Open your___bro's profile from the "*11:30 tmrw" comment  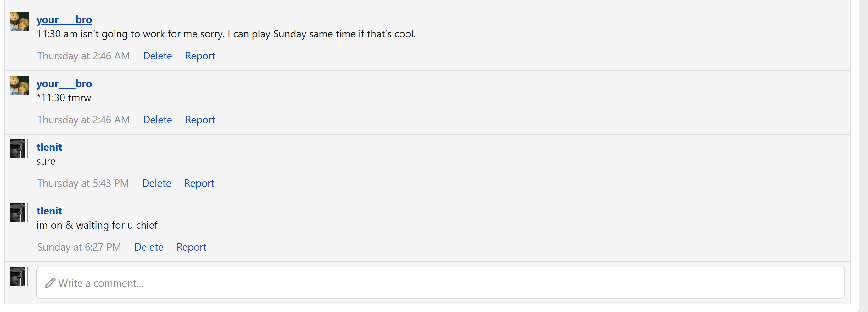(x=64, y=84)
